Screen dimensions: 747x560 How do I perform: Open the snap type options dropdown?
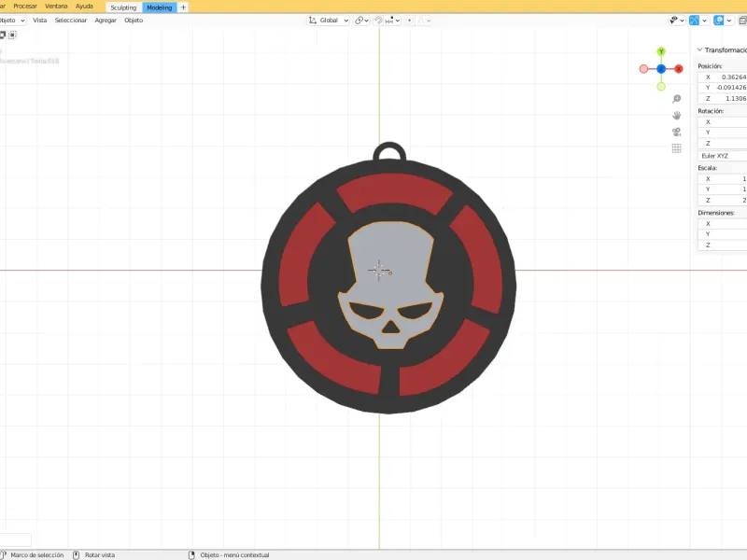[x=392, y=21]
